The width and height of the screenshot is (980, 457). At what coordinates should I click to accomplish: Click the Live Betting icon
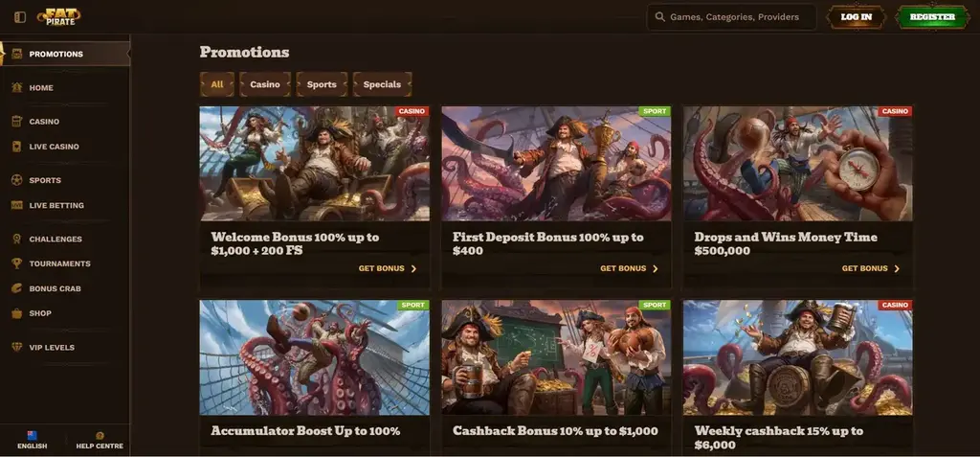tap(17, 205)
